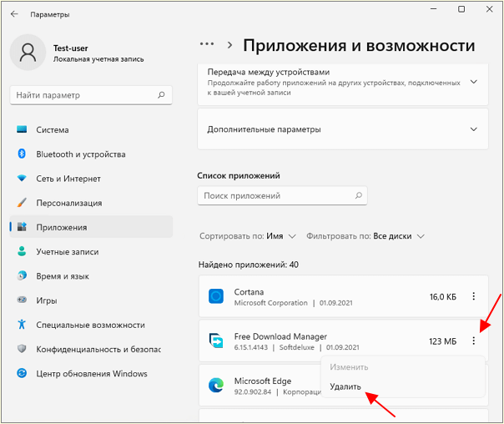Click the Учетные записи person icon
Viewport: 504px width, 424px height.
tap(22, 251)
